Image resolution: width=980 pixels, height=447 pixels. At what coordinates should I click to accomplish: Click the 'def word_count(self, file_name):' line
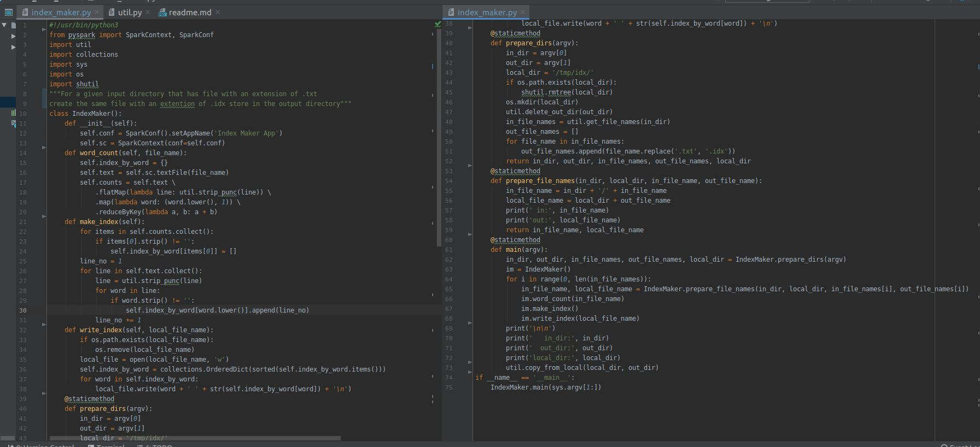click(126, 153)
